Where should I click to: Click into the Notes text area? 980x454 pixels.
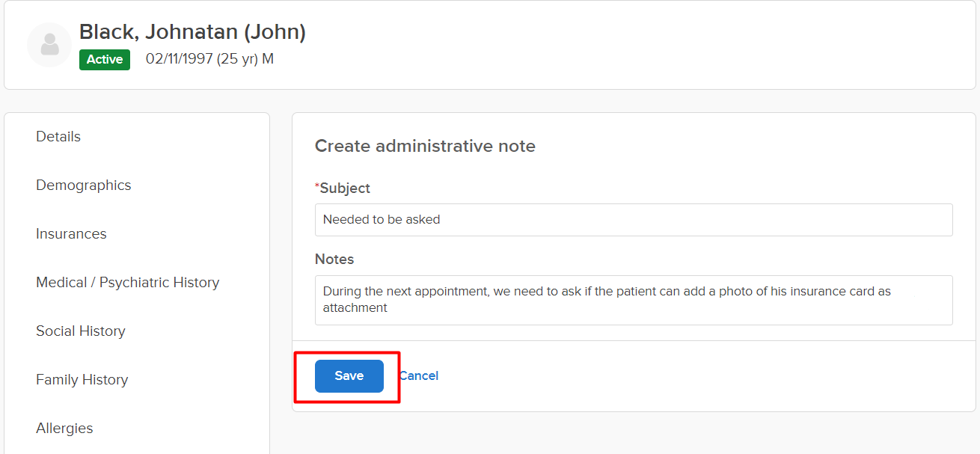tap(633, 300)
